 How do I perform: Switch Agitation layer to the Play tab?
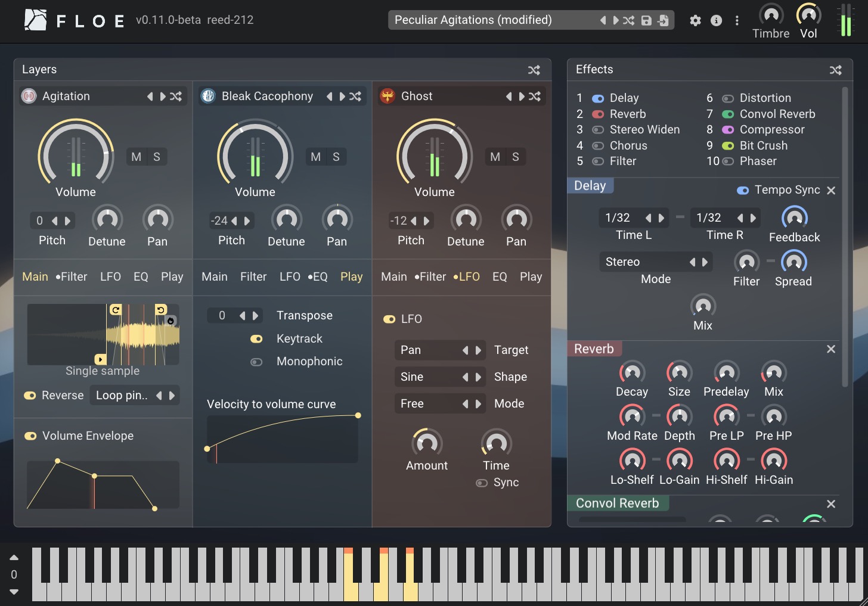(172, 277)
